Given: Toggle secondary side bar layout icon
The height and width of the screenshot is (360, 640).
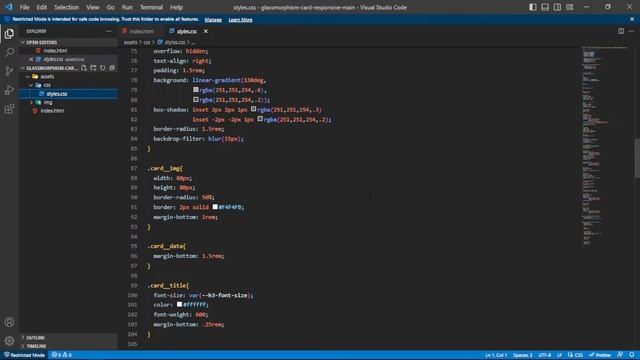Looking at the screenshot, I should tap(557, 7).
